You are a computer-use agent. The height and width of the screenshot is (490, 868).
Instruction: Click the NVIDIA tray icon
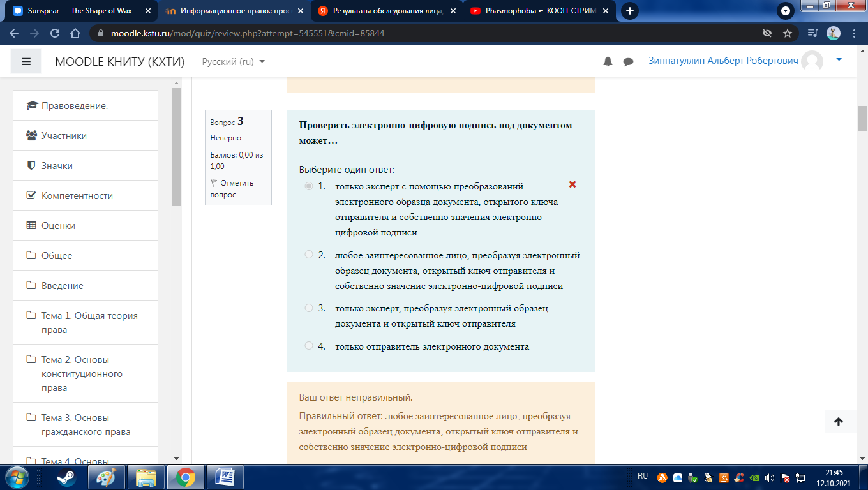click(755, 477)
